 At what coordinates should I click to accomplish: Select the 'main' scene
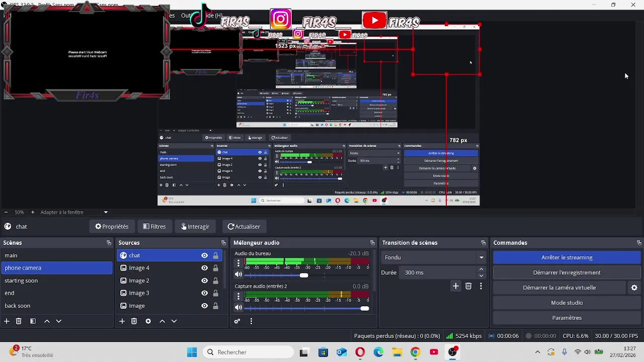[57, 255]
